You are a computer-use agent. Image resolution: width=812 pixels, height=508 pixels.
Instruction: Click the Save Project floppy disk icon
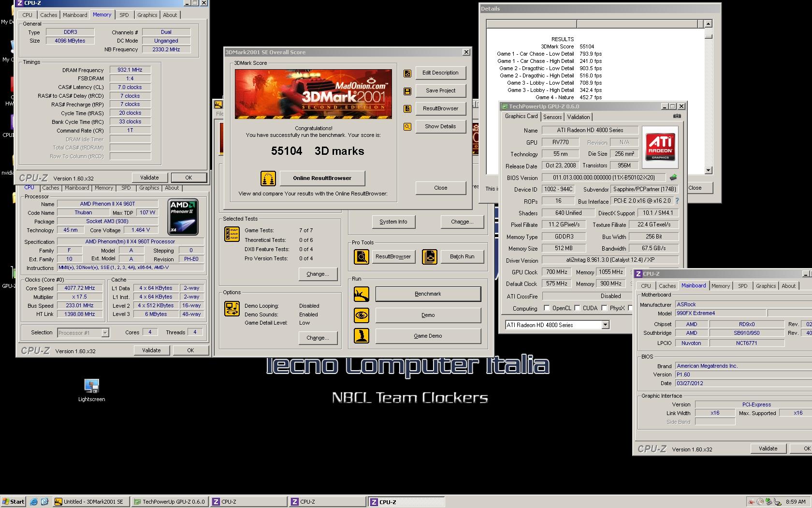point(407,91)
